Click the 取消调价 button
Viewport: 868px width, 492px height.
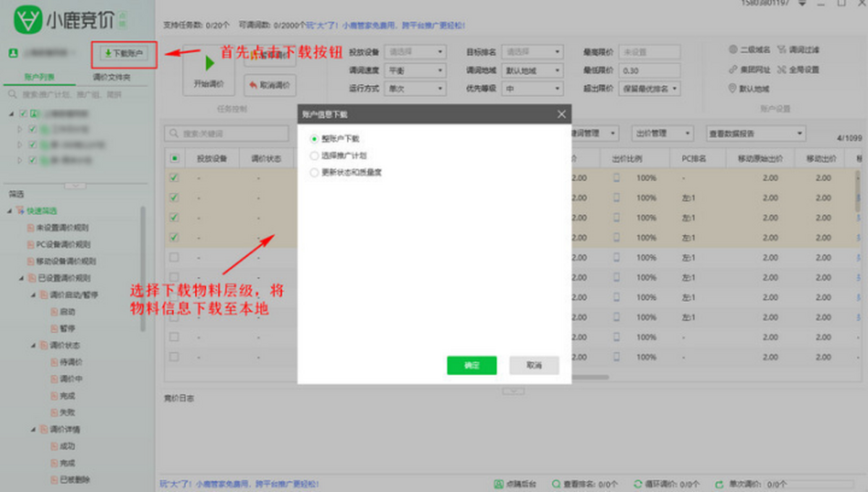tap(269, 85)
